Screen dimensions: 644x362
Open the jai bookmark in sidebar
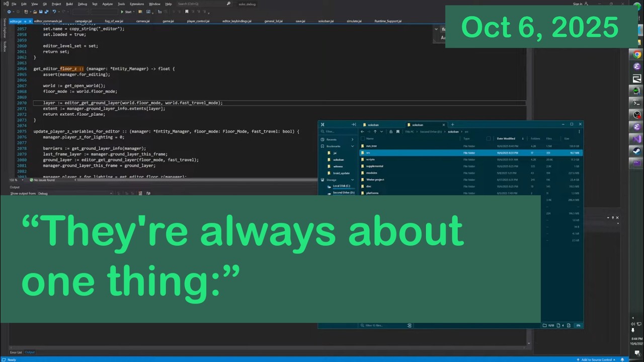click(x=335, y=153)
